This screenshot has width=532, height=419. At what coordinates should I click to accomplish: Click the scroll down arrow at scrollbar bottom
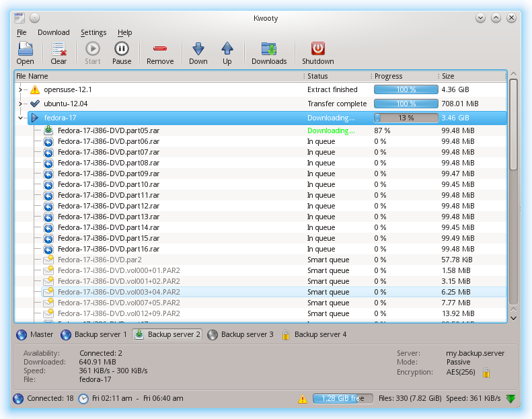point(513,319)
